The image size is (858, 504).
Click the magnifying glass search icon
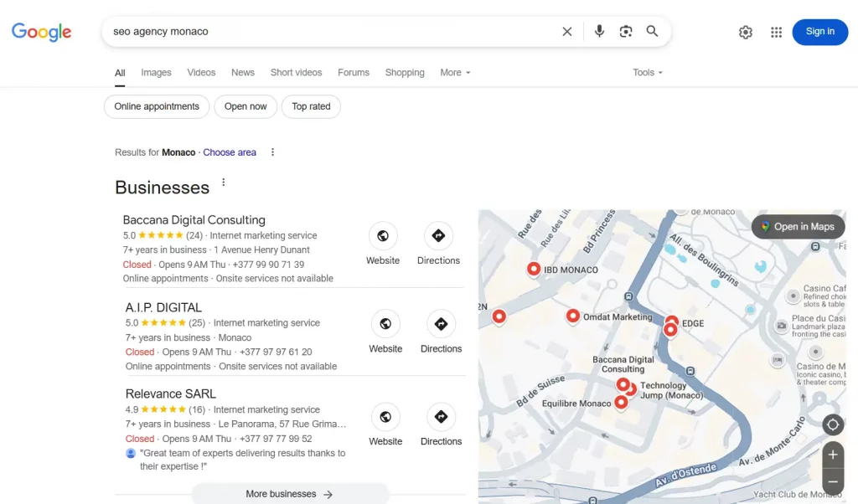click(x=652, y=31)
